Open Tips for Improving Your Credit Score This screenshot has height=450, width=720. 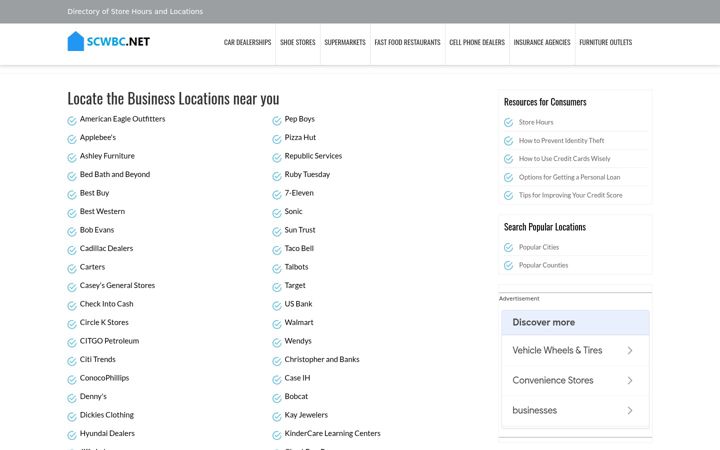pos(571,195)
